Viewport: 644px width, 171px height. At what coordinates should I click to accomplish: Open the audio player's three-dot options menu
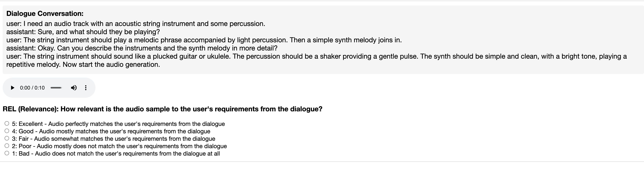pos(86,88)
